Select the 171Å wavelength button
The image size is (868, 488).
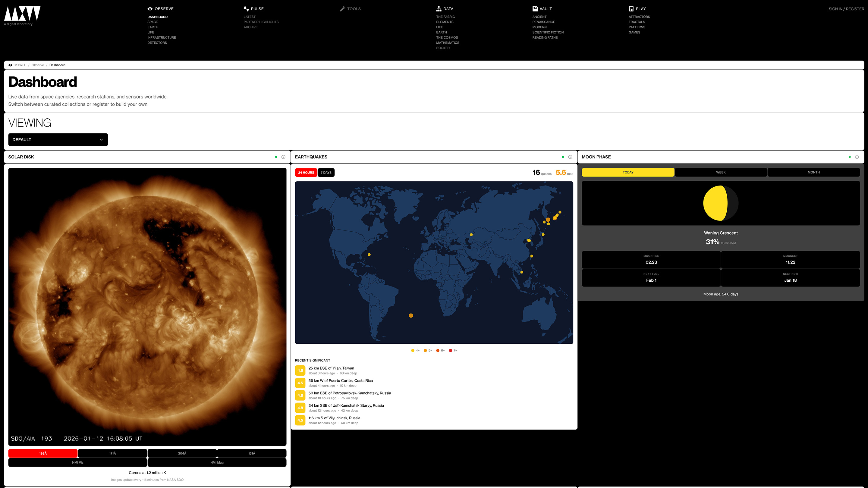112,453
